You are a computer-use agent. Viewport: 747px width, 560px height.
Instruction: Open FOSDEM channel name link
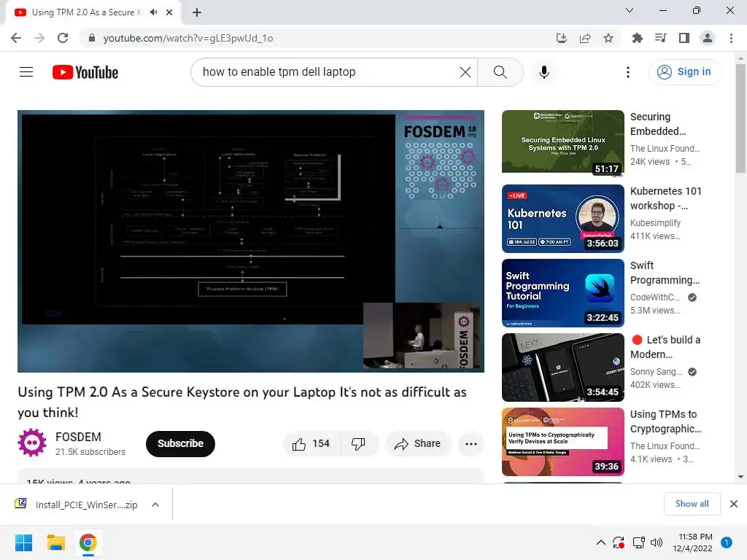tap(78, 437)
